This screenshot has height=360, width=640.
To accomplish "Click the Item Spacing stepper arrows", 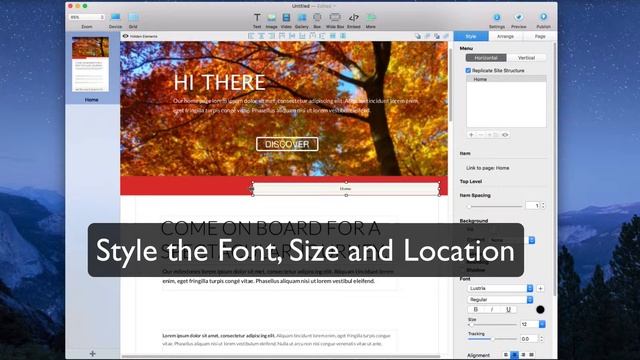I will [x=543, y=205].
